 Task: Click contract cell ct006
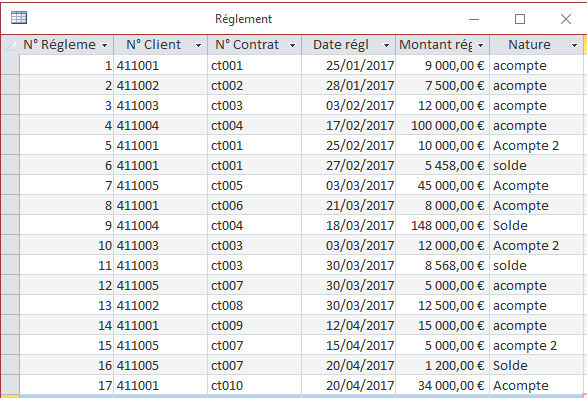[255, 205]
